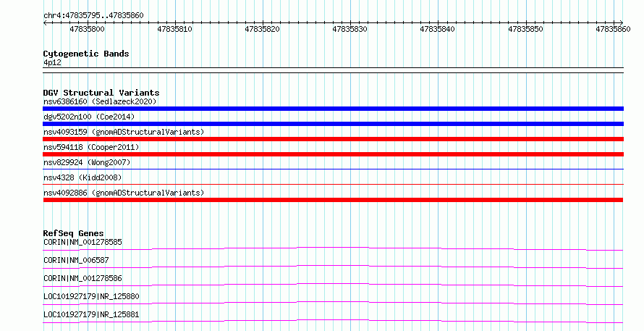Open transcript LOC101927179|NR_125880

pos(91,296)
